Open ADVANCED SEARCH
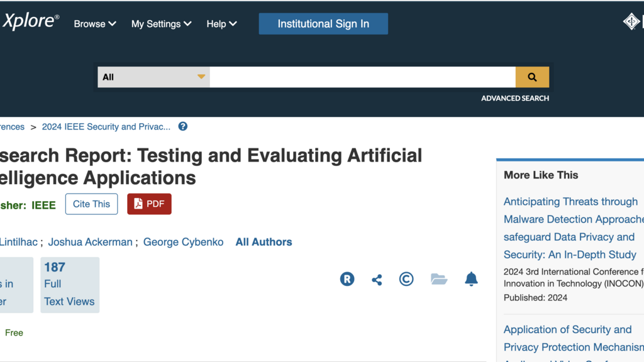This screenshot has height=362, width=644. click(x=515, y=98)
